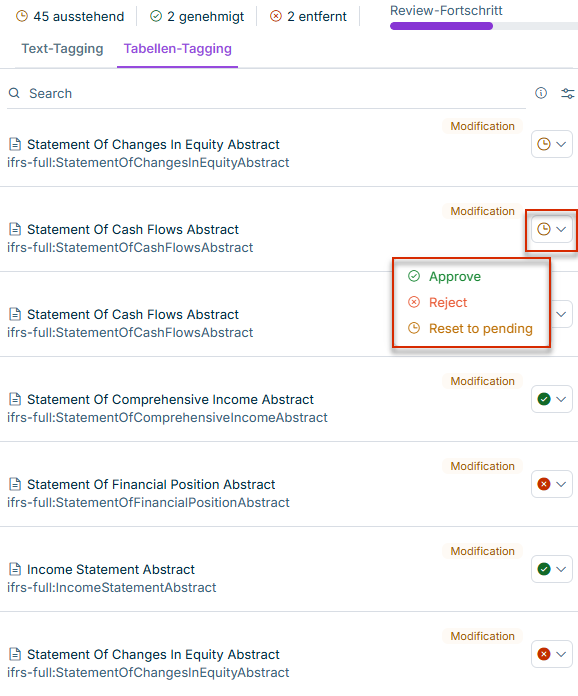Click the Review-Fortschritt progress bar

[x=484, y=26]
